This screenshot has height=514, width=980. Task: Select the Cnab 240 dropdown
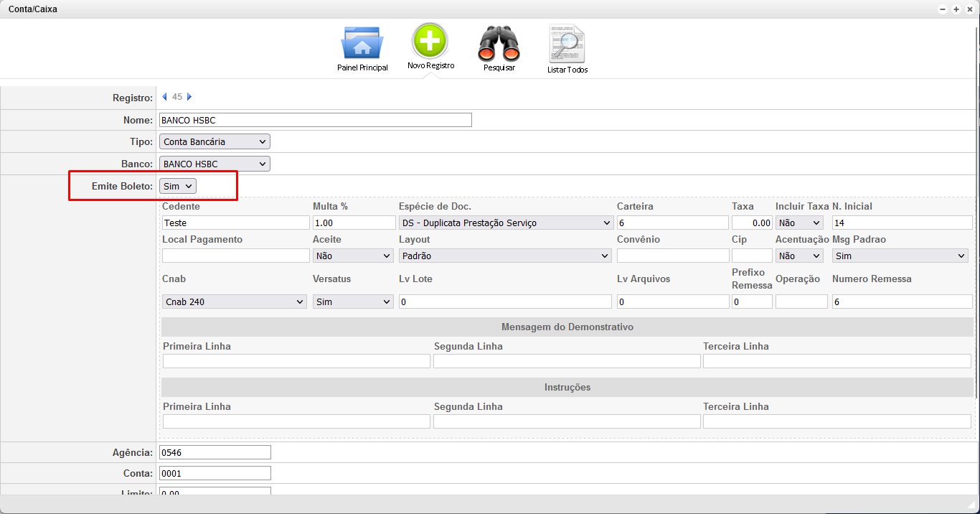click(x=235, y=302)
